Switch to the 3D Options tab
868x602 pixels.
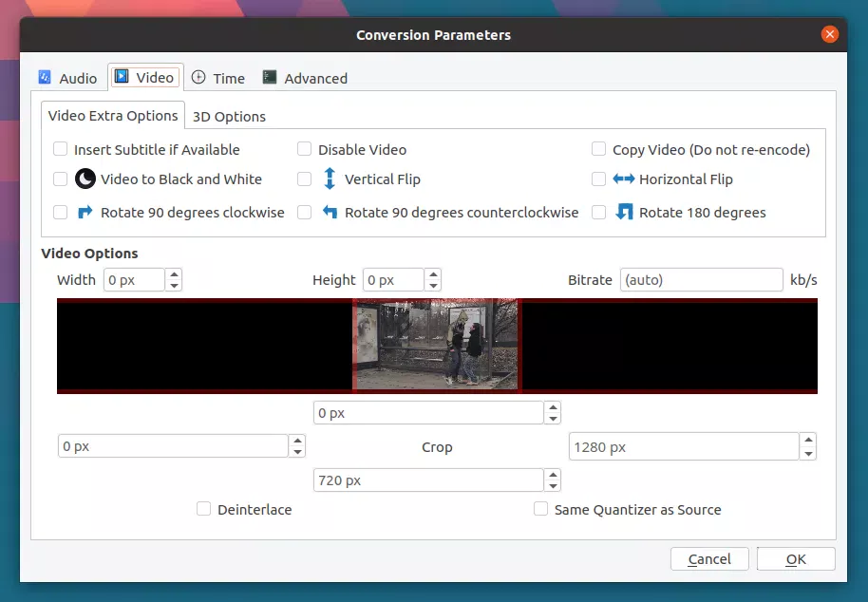click(228, 116)
